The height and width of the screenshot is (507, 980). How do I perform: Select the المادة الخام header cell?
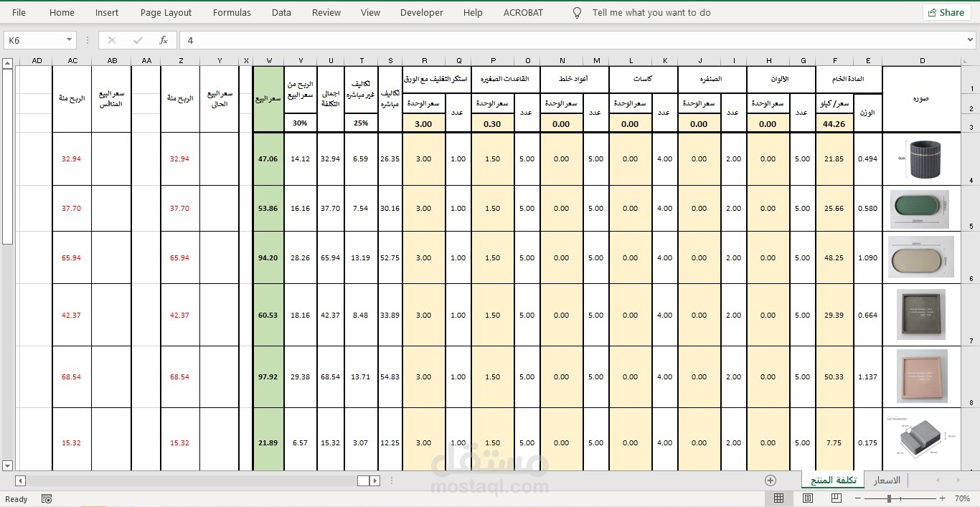coord(849,80)
